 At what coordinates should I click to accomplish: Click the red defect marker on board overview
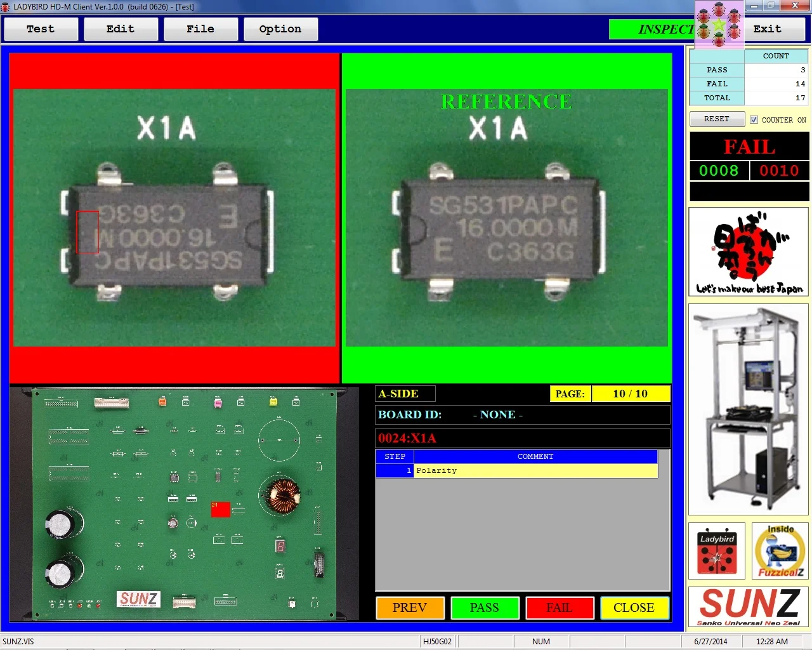pos(220,509)
